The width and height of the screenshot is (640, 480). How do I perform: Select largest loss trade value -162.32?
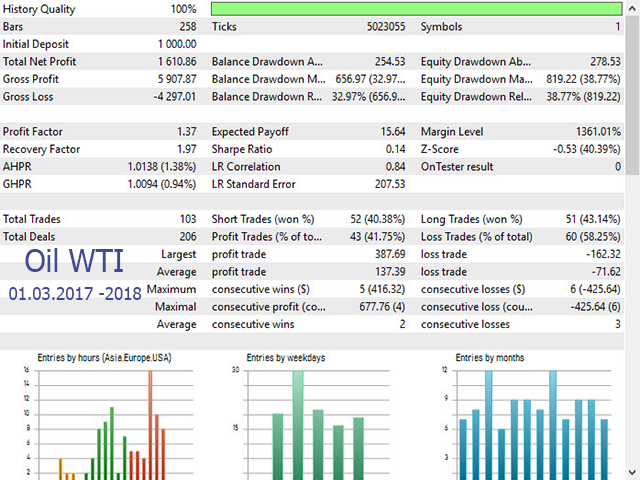click(x=603, y=254)
